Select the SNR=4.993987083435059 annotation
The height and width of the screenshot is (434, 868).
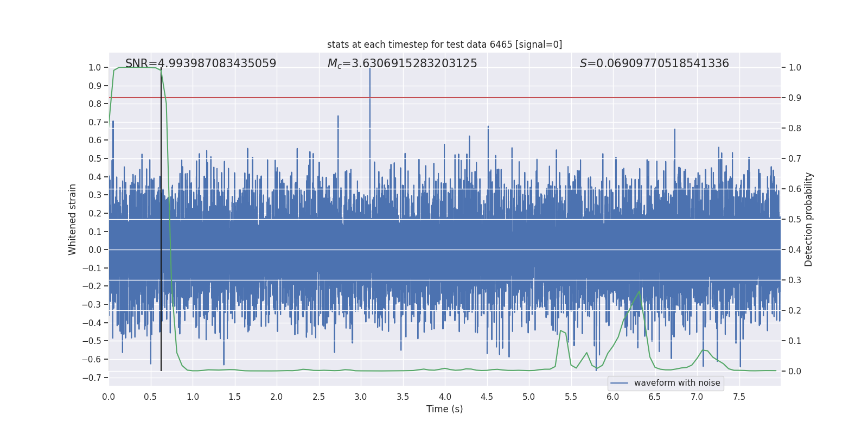click(201, 63)
